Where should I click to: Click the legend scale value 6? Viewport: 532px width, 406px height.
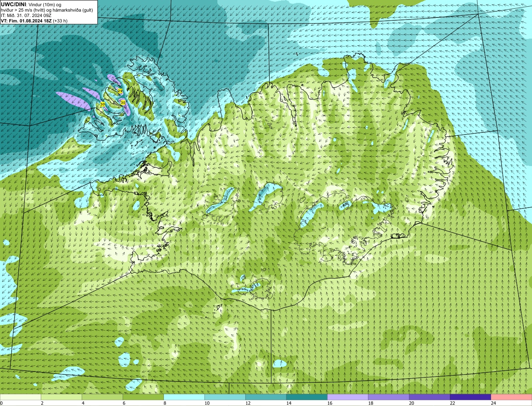click(124, 403)
